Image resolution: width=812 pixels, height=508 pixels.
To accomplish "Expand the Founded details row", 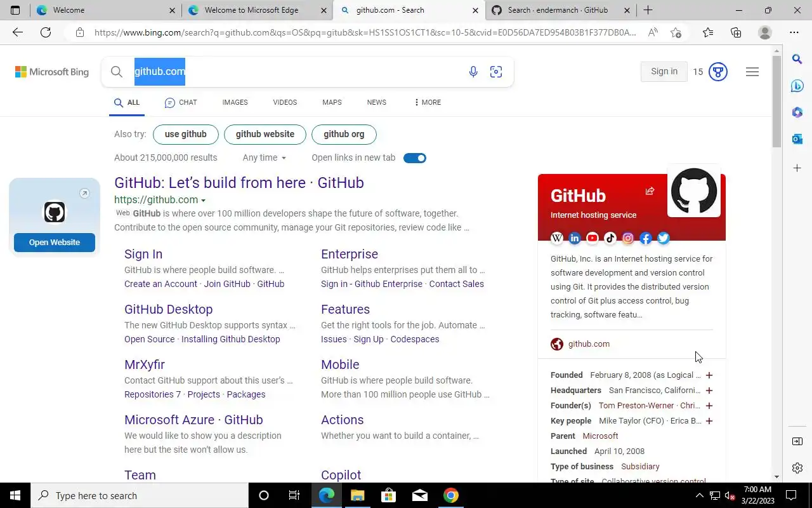I will coord(709,375).
